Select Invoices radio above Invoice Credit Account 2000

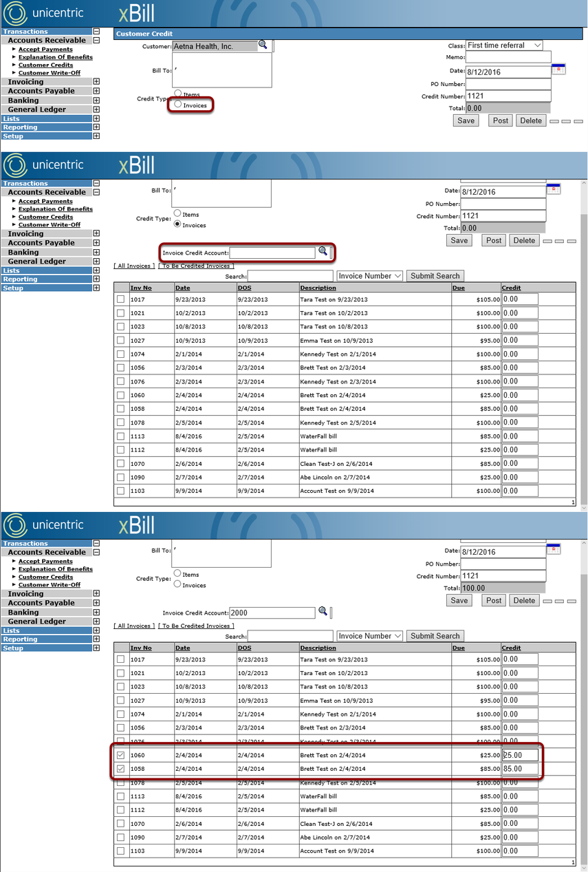[x=178, y=584]
